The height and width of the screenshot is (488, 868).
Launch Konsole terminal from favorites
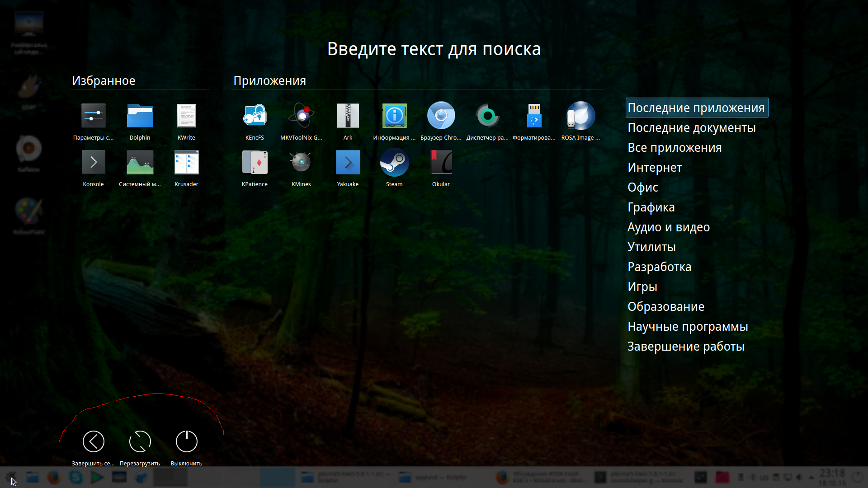click(x=93, y=164)
